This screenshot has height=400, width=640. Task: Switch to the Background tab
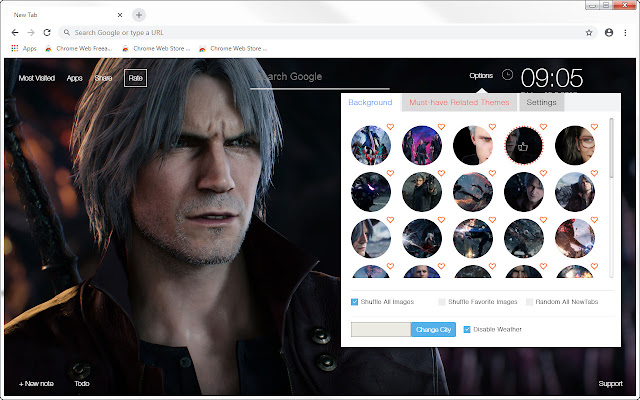point(370,102)
